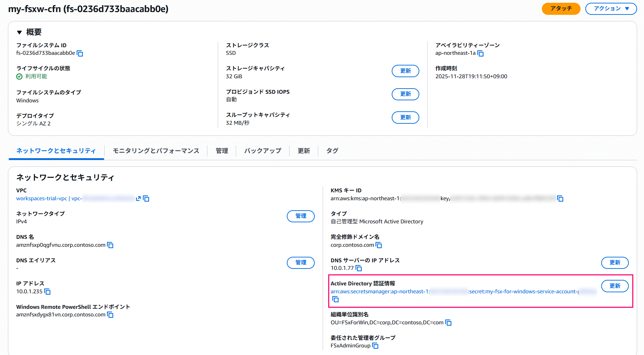Copy the file system ID fs-0236d733baacabb0e
This screenshot has height=355, width=644.
pos(80,53)
